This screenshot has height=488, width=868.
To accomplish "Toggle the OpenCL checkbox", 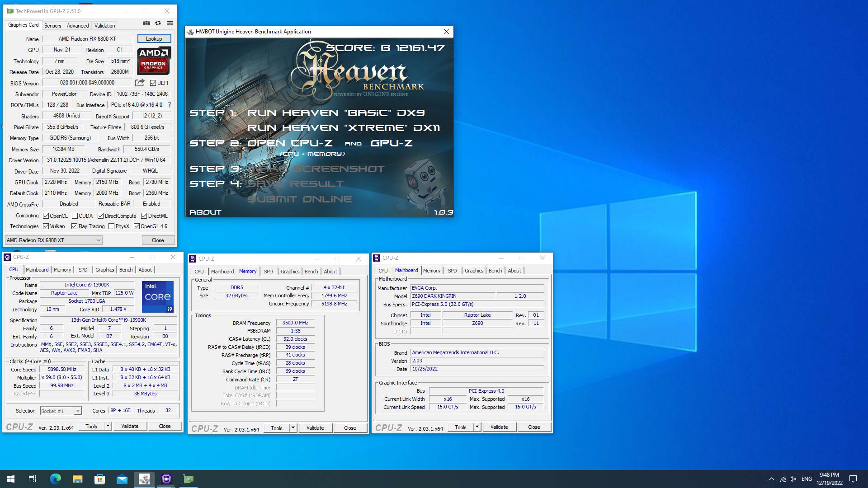I will click(46, 216).
